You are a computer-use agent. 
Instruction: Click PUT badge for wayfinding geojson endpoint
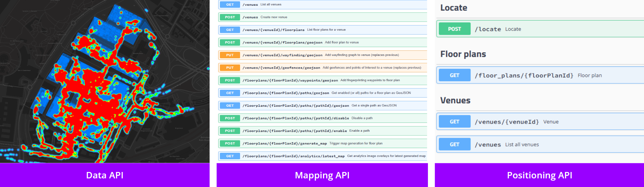230,55
